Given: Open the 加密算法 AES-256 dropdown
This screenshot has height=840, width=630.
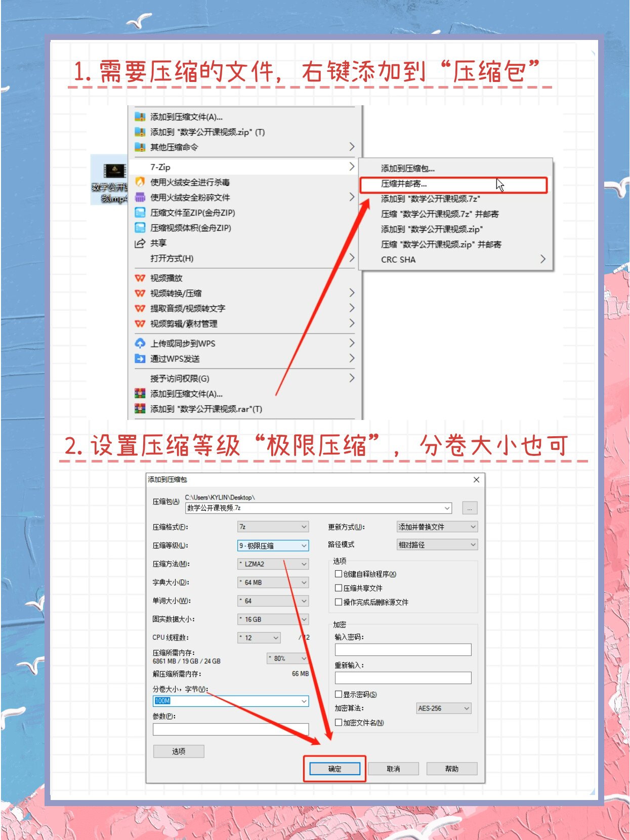Looking at the screenshot, I should (x=444, y=708).
